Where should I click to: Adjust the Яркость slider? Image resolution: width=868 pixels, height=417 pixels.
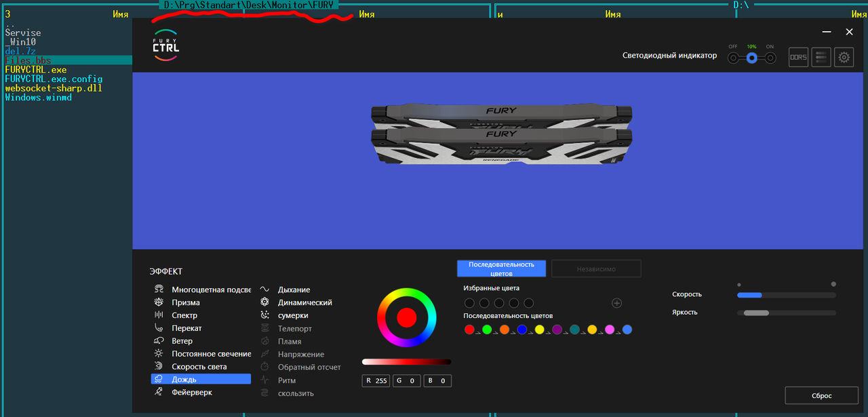[x=786, y=313]
